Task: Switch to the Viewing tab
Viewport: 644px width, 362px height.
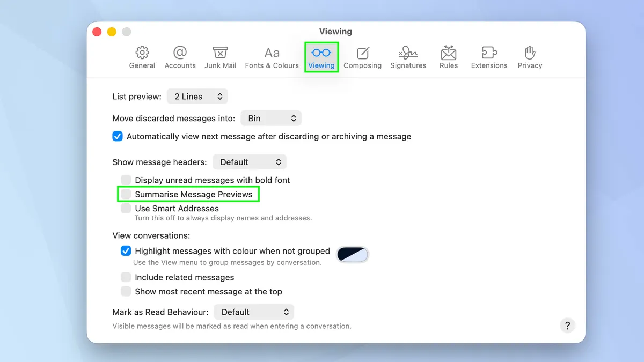Action: tap(321, 56)
